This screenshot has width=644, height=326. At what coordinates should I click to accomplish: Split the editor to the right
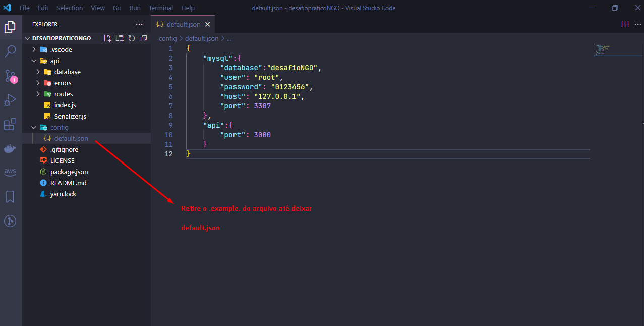[625, 24]
